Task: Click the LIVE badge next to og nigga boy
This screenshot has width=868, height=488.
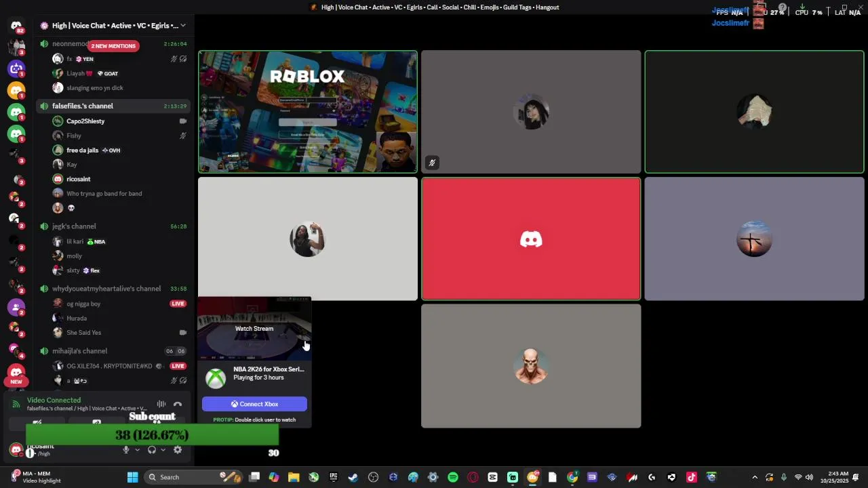Action: pos(178,304)
